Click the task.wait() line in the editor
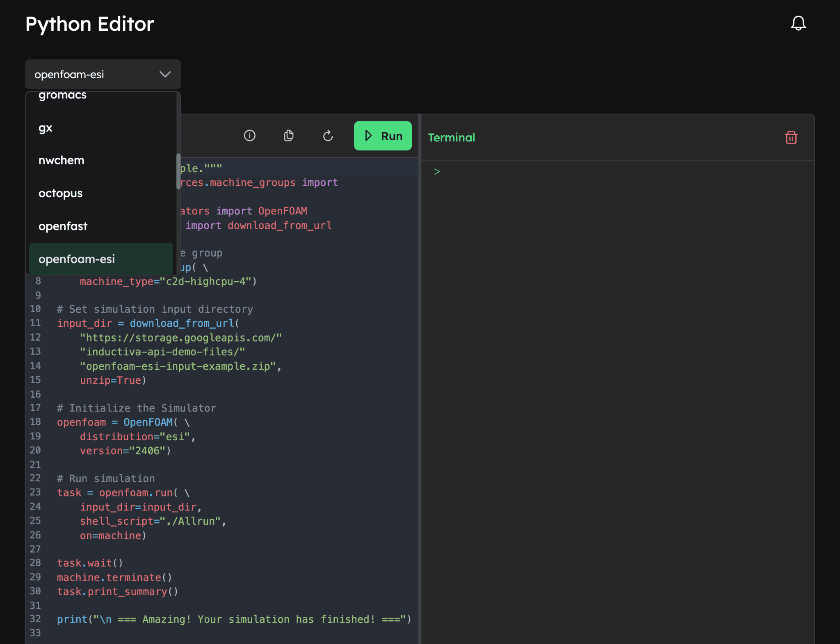Screen dimensions: 840x644 tap(90, 563)
